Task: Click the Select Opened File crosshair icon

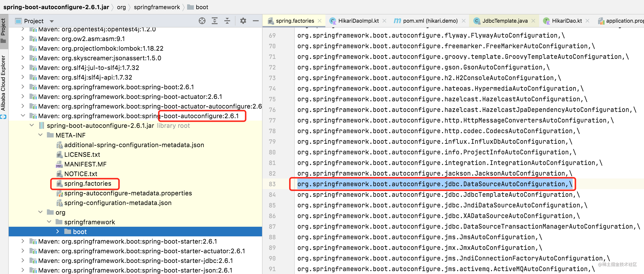Action: [x=202, y=21]
